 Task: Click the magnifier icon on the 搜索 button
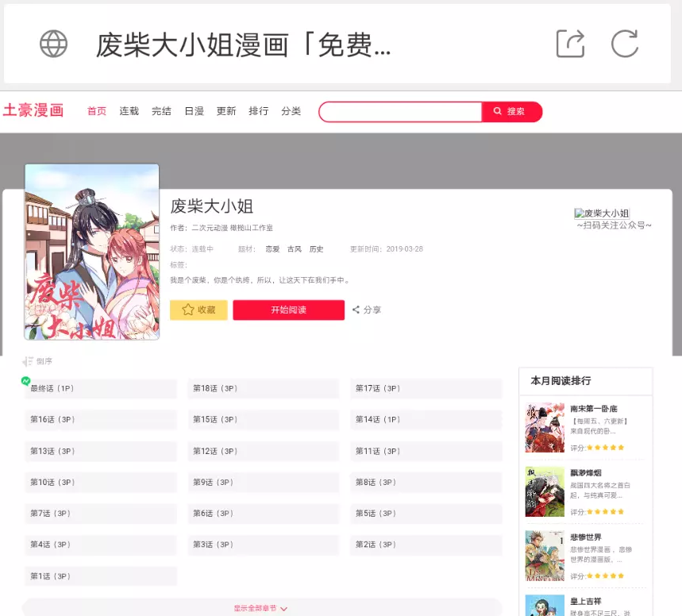click(x=498, y=111)
